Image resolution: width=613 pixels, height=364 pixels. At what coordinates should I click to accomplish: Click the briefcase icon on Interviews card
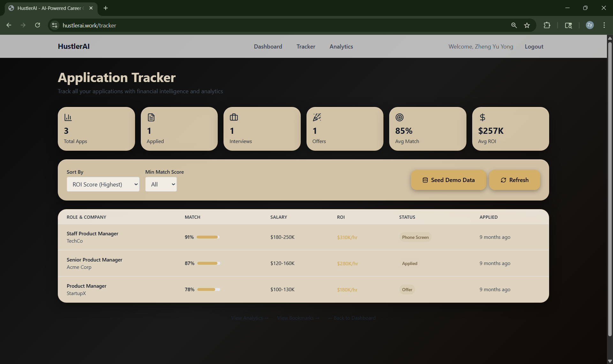coord(234,117)
